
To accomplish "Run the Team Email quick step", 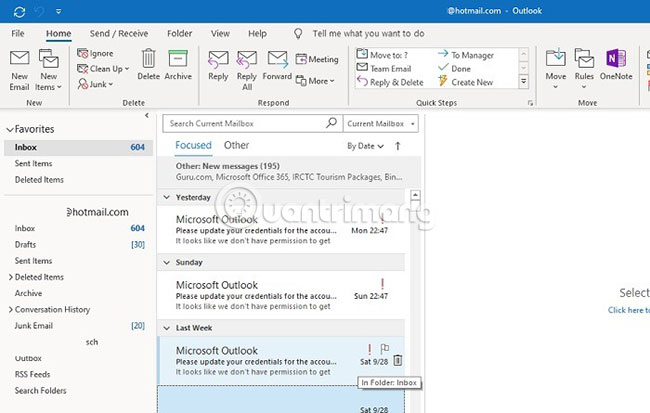I will pyautogui.click(x=384, y=68).
